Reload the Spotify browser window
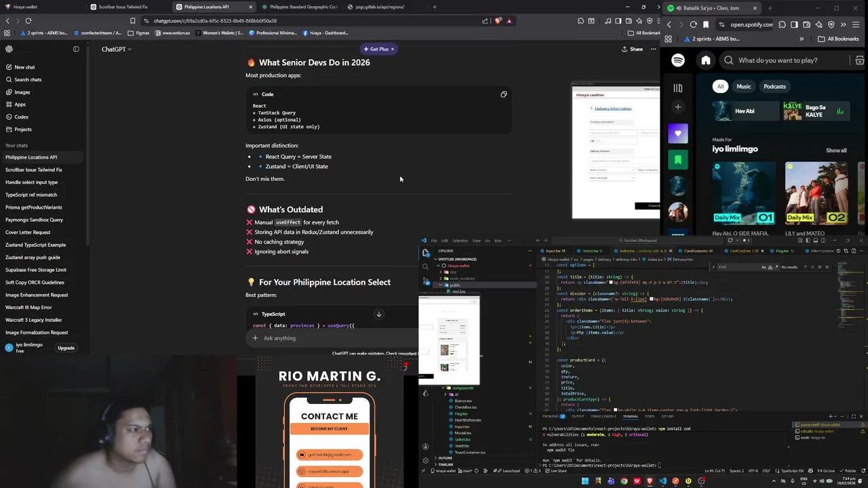The height and width of the screenshot is (488, 868). 693,24
